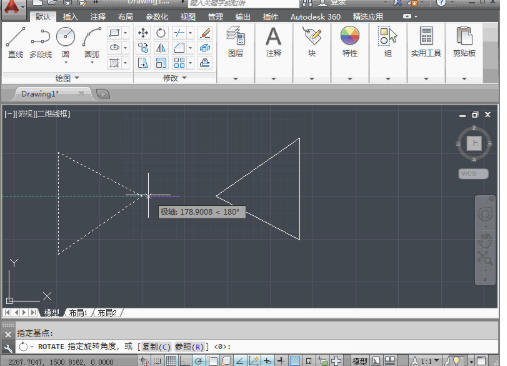Open the Rectangle tool dropdown arrow
This screenshot has height=366, width=507.
point(126,33)
